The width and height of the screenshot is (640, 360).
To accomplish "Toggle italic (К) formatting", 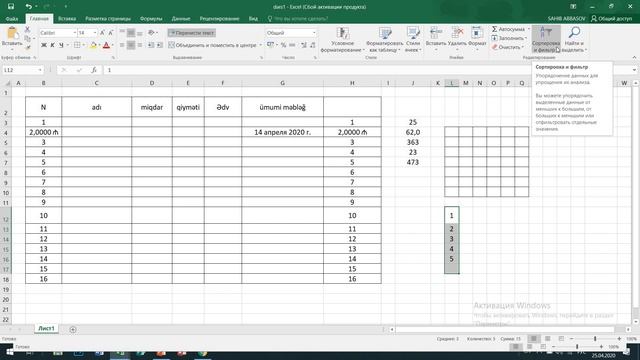I will pyautogui.click(x=52, y=45).
